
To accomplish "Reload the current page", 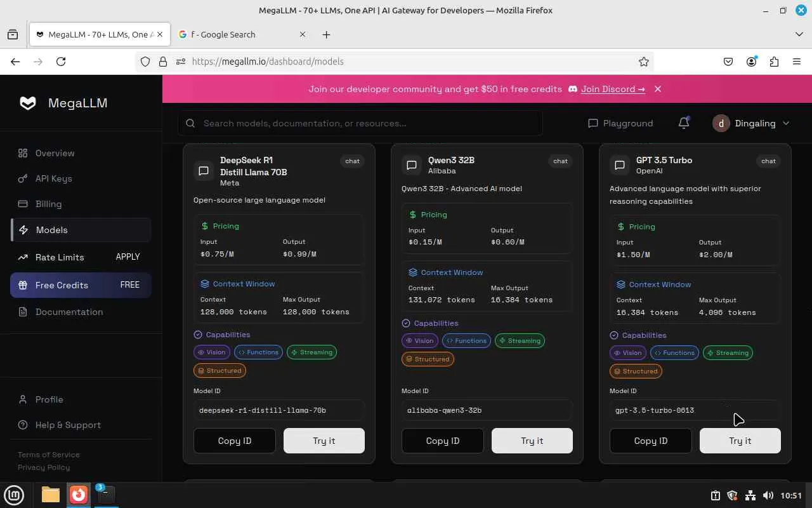I will tap(61, 62).
